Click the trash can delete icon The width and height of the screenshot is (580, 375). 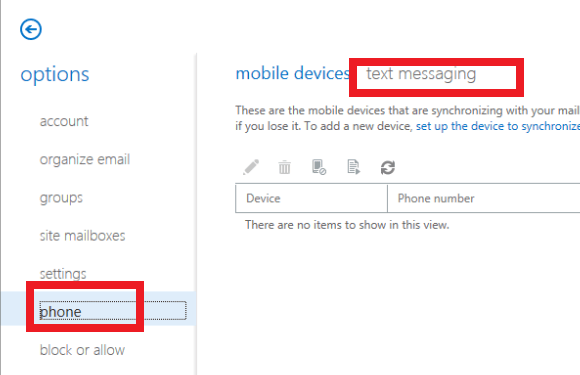point(284,167)
